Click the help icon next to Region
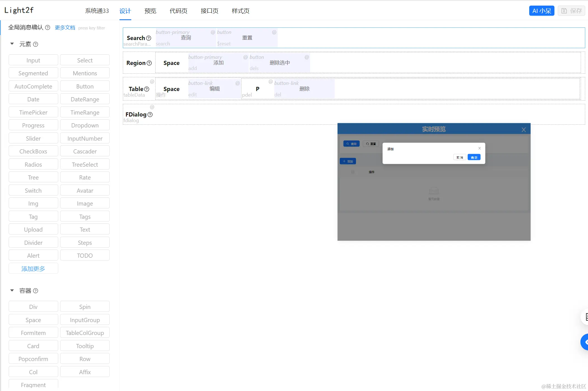Screen dimensions: 588x391 click(x=149, y=63)
